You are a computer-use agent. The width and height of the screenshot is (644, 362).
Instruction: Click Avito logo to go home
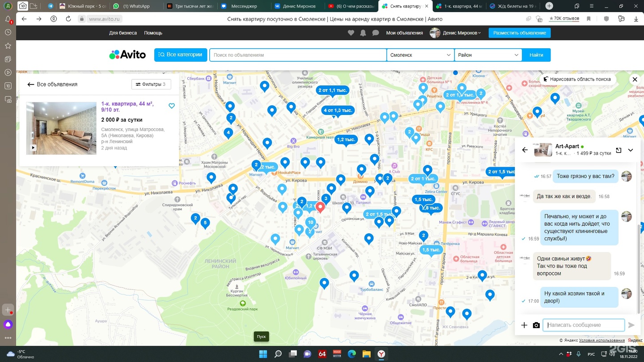point(127,55)
